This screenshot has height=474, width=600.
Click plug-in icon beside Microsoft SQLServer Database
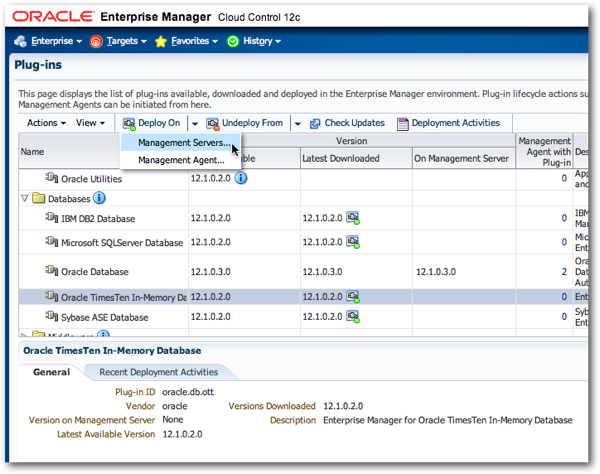click(52, 241)
